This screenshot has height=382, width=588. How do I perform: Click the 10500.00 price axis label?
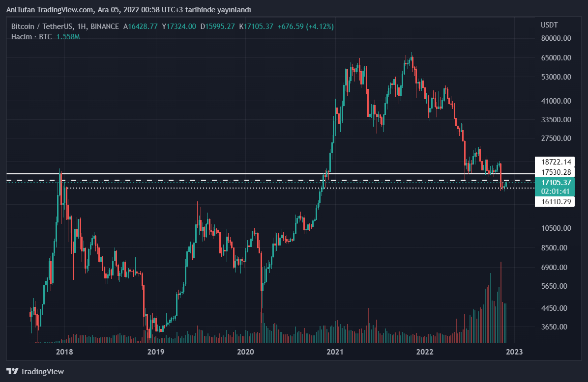pyautogui.click(x=556, y=228)
